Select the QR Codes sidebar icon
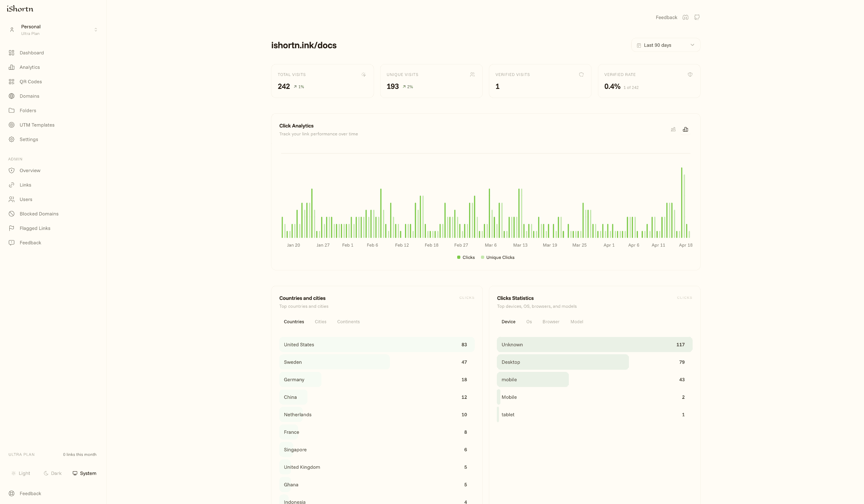The image size is (864, 504). point(12,82)
